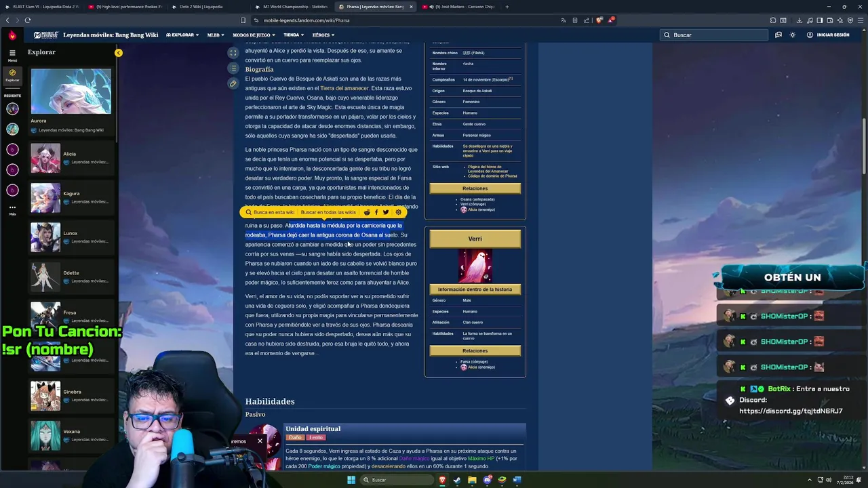Open File Explorer from the taskbar
Viewport: 868px width, 488px height.
472,480
